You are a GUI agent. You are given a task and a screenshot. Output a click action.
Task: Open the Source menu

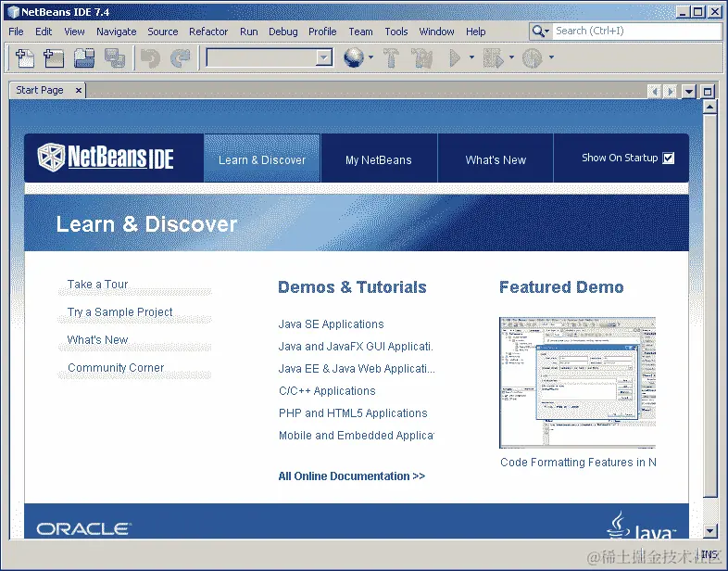[x=163, y=32]
